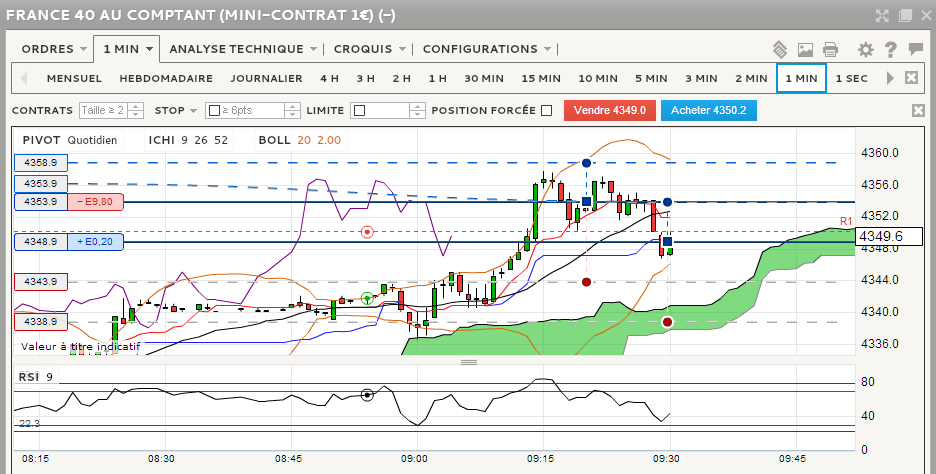Click the black RSI signal marker
936x474 pixels.
click(x=367, y=395)
